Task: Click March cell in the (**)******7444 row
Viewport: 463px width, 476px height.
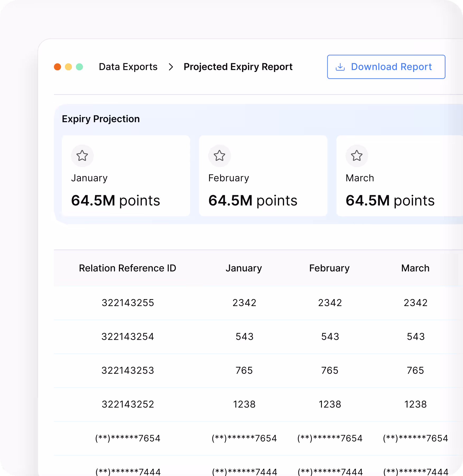Action: [x=416, y=472]
